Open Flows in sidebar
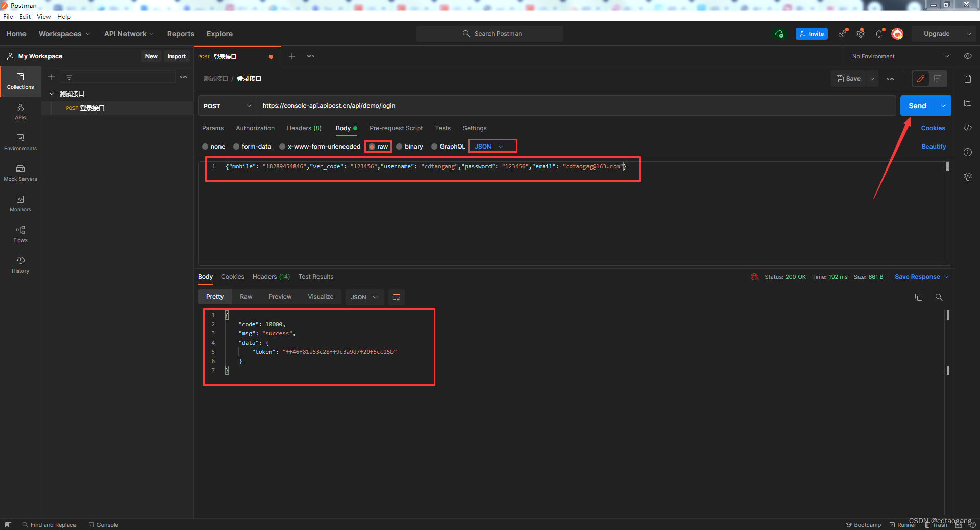980x530 pixels. click(20, 234)
